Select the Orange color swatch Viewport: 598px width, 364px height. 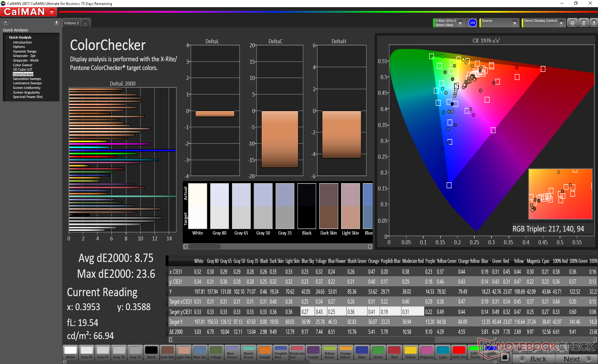264,352
